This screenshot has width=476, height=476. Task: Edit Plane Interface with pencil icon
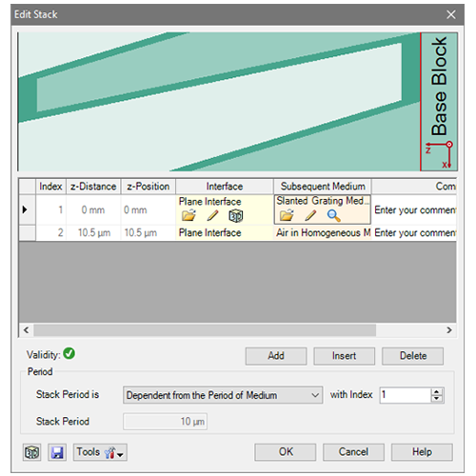coord(212,215)
